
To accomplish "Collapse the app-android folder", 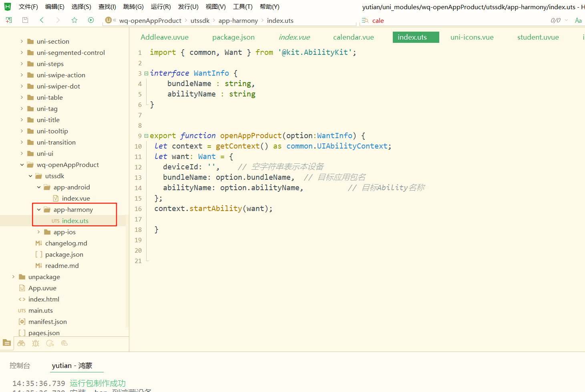I will 39,187.
